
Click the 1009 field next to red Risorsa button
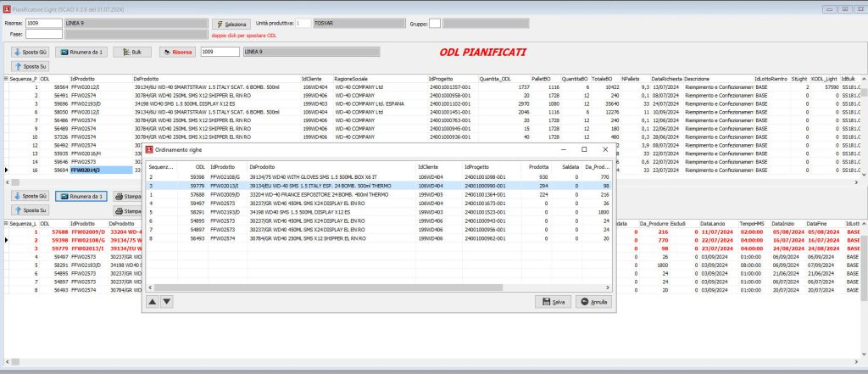220,52
